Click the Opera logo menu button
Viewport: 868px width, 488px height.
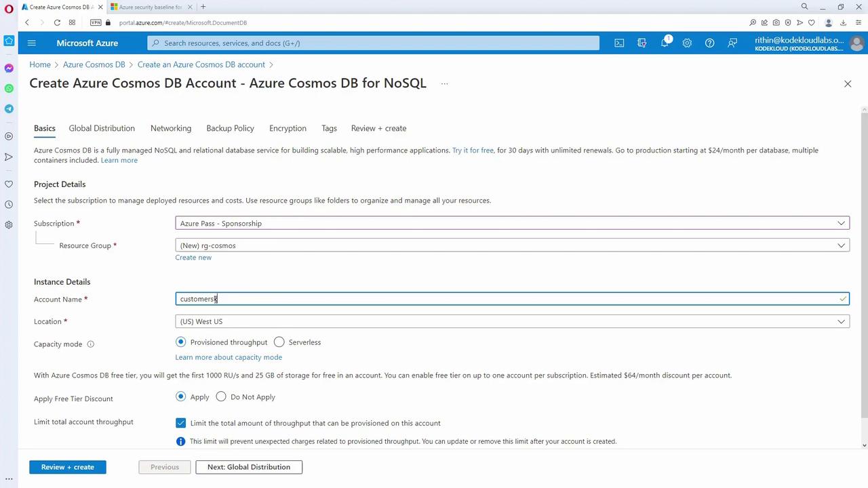pyautogui.click(x=9, y=7)
